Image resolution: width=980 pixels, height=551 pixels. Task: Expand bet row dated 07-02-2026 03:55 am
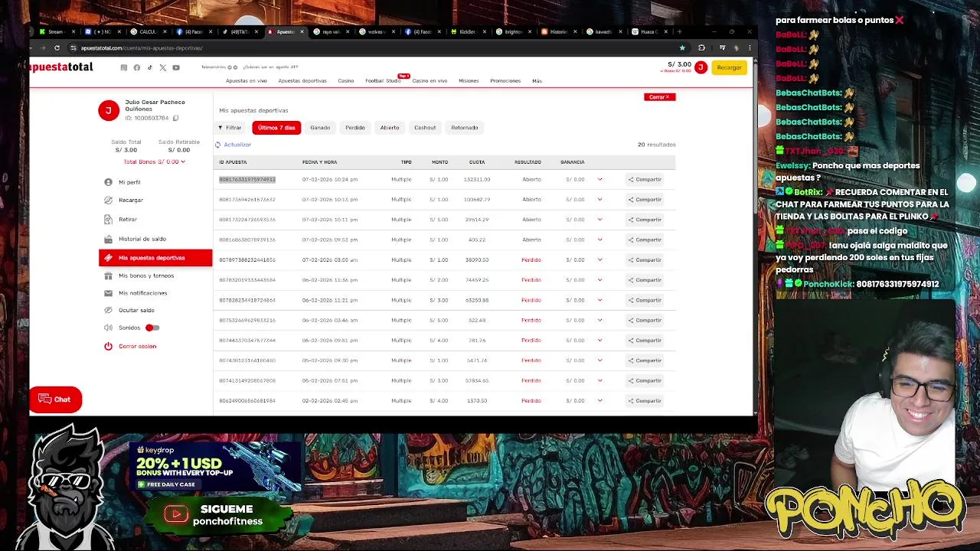click(599, 259)
